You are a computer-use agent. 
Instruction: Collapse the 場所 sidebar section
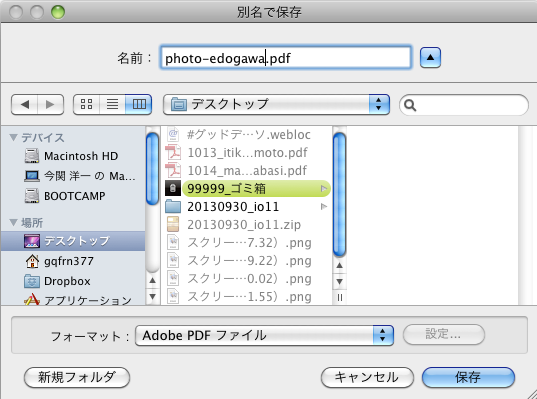pos(14,223)
